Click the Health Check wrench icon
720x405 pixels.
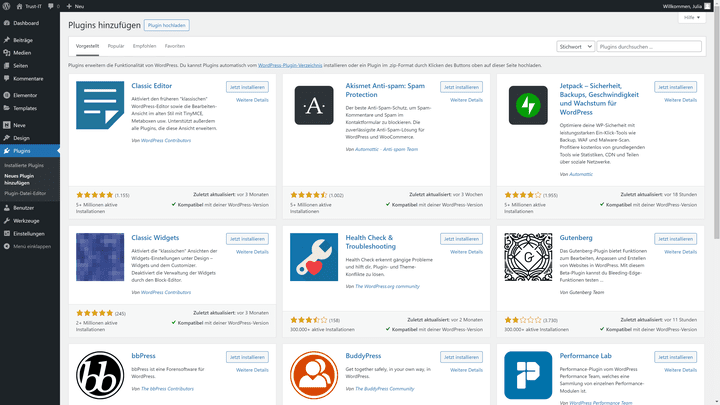tap(314, 257)
